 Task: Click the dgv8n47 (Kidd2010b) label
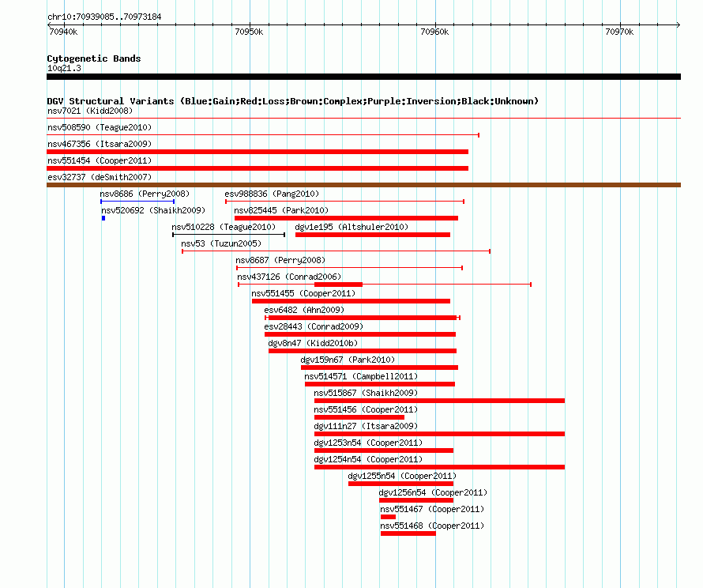[313, 343]
